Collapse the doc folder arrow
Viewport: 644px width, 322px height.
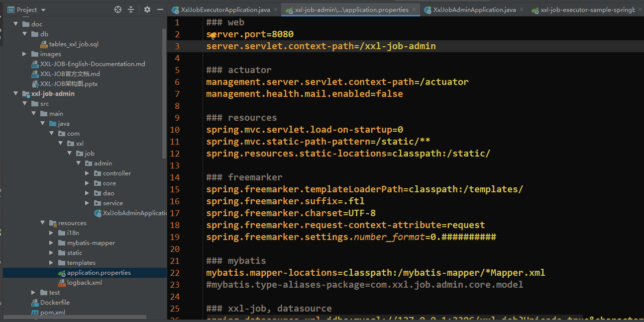point(15,24)
